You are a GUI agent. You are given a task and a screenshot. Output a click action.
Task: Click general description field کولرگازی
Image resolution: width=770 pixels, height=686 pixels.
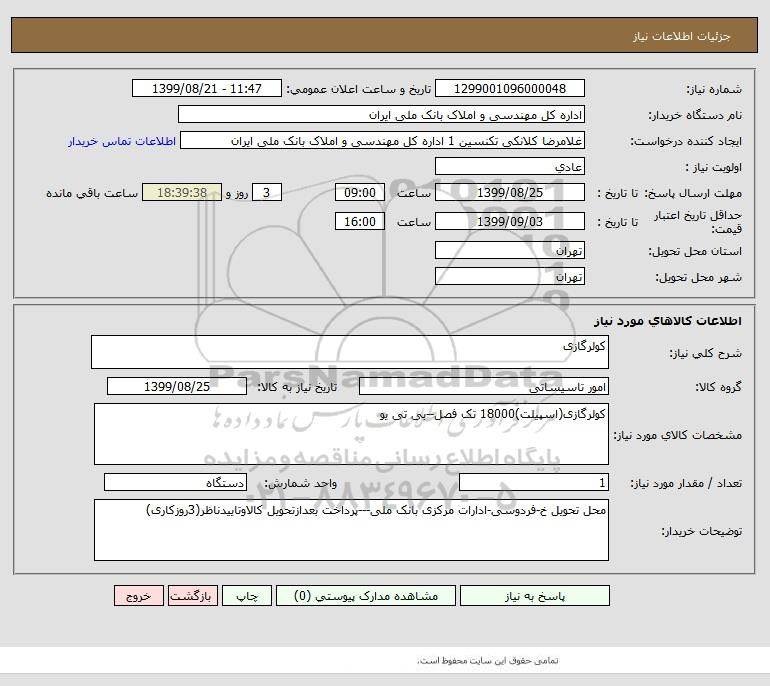click(350, 352)
